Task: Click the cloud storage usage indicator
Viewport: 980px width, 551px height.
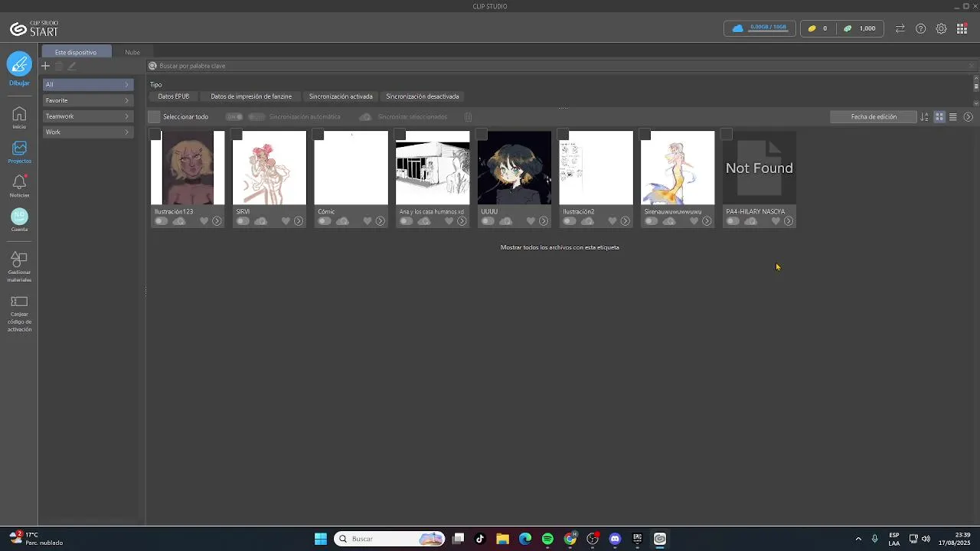Action: 759,28
